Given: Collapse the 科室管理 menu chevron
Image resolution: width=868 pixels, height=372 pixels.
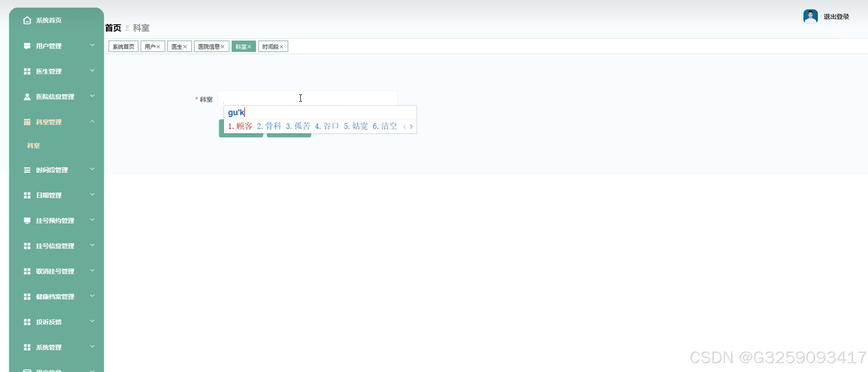Looking at the screenshot, I should [x=92, y=121].
